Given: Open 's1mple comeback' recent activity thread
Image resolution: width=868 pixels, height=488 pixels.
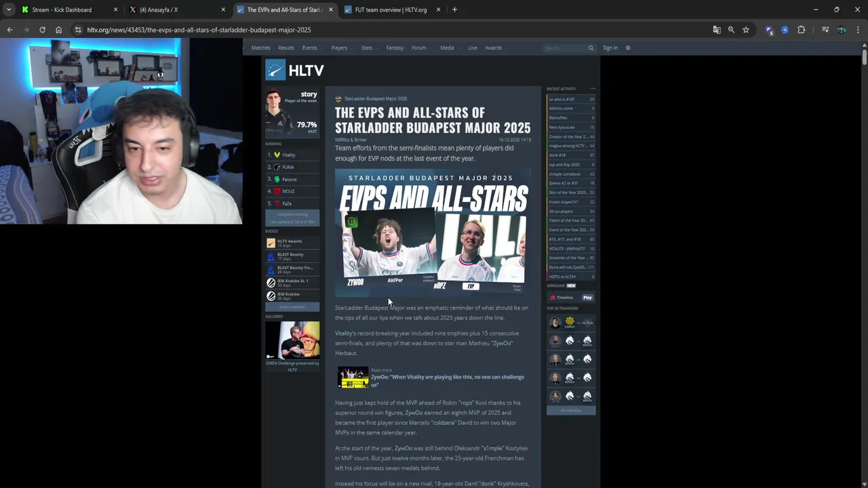Looking at the screenshot, I should (571, 174).
